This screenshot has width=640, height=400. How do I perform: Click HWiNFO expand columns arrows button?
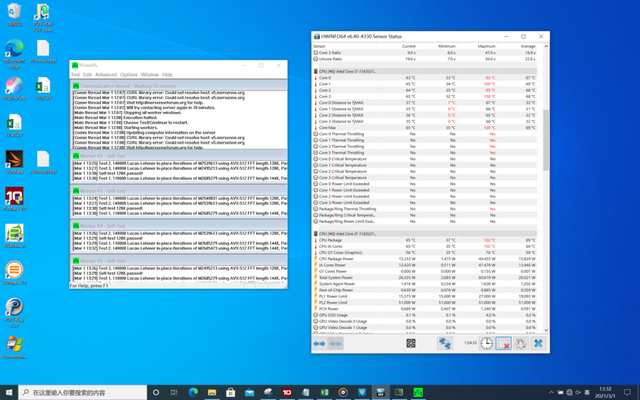pos(319,344)
